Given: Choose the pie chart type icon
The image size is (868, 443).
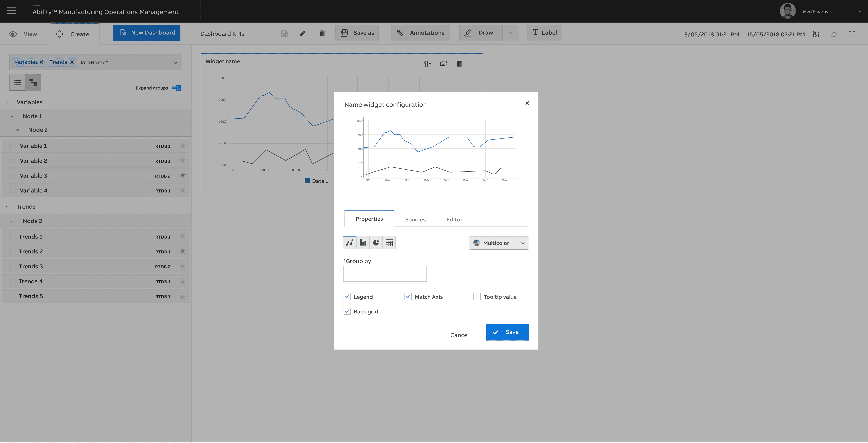Looking at the screenshot, I should [x=376, y=243].
